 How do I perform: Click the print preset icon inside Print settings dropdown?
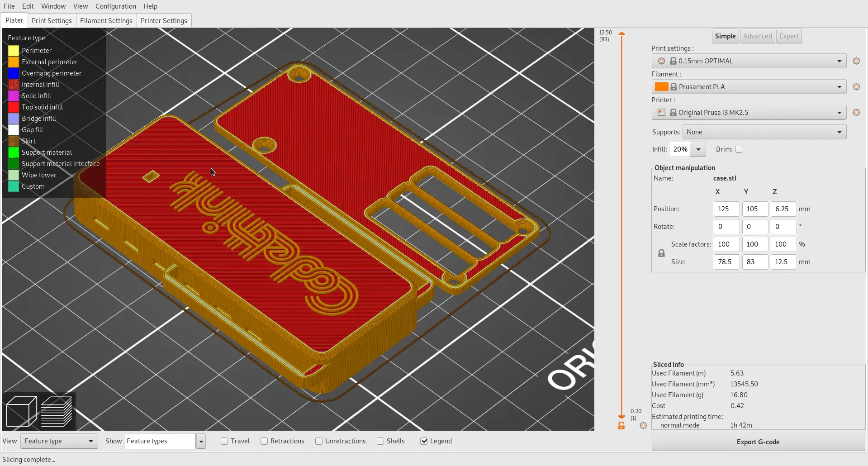661,61
